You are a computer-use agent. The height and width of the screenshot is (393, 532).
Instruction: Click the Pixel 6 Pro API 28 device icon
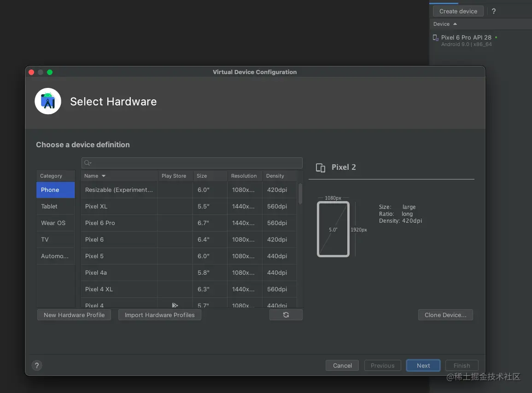point(436,38)
